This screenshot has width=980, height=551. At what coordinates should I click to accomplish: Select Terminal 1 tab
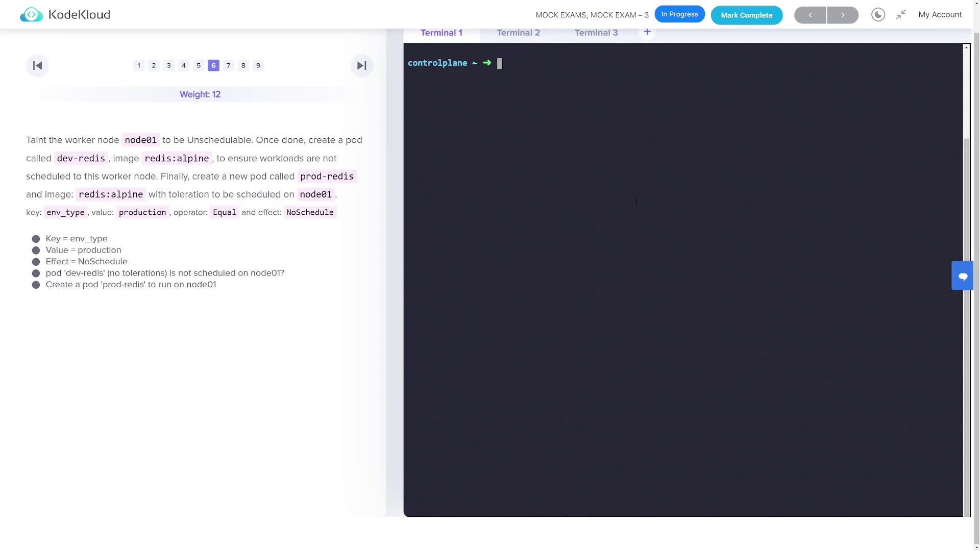pos(441,33)
